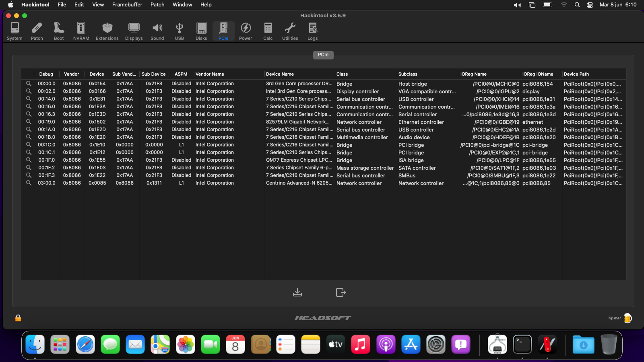Click the export PCIe list icon
This screenshot has height=362, width=644.
pyautogui.click(x=341, y=292)
